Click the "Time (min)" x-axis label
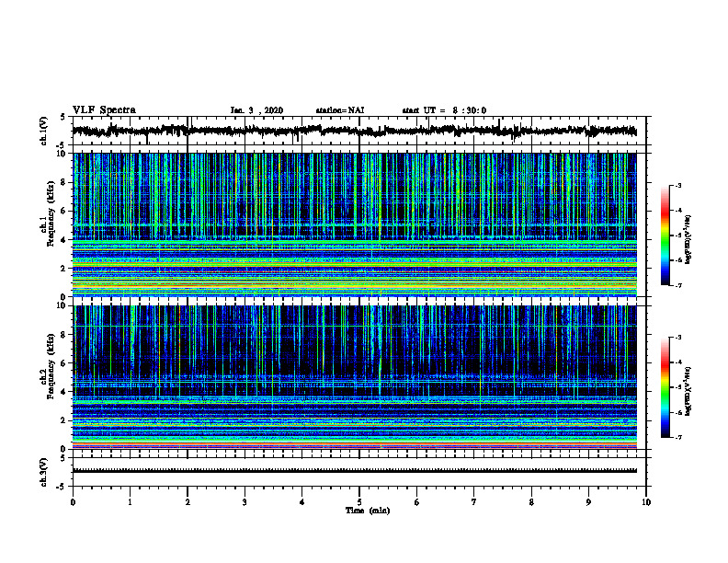The image size is (728, 563). (368, 511)
